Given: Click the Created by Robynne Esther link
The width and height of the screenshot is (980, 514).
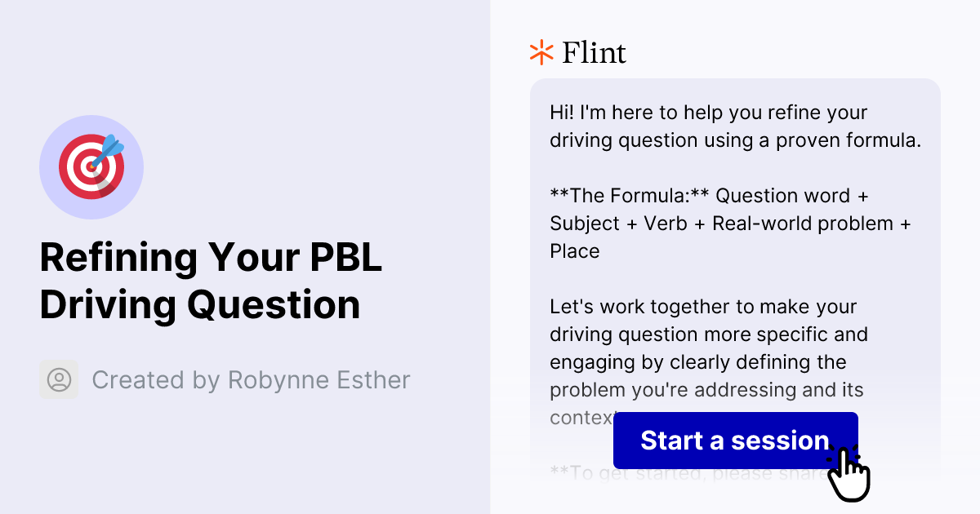Looking at the screenshot, I should point(251,379).
